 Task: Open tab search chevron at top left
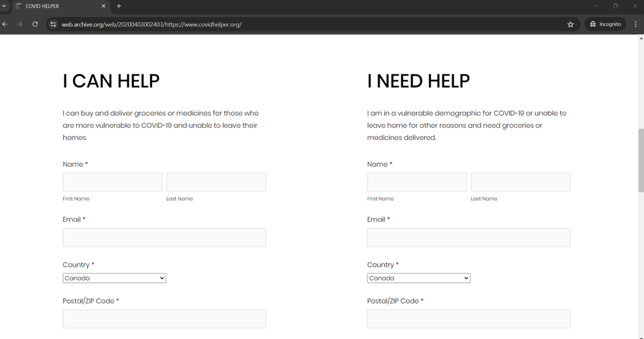click(x=4, y=6)
